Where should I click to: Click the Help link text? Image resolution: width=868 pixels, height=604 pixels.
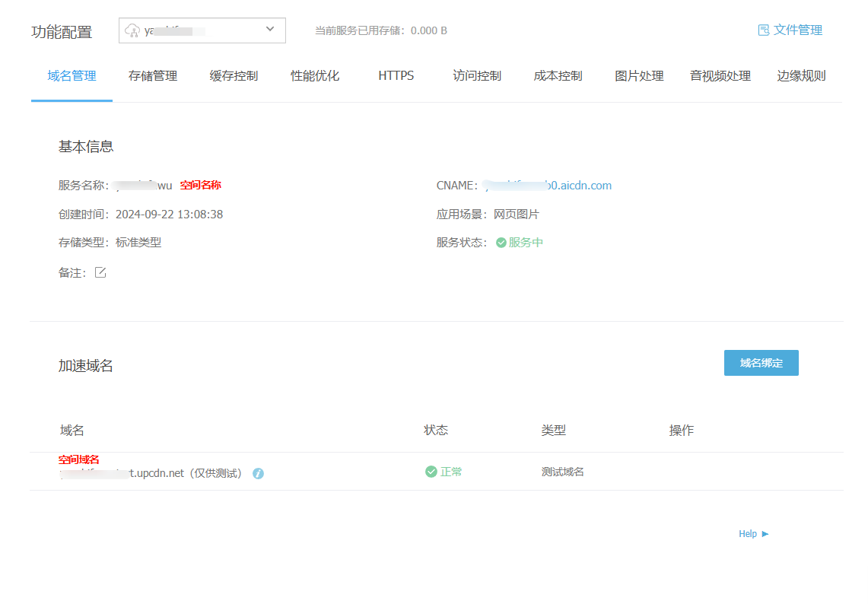click(747, 534)
